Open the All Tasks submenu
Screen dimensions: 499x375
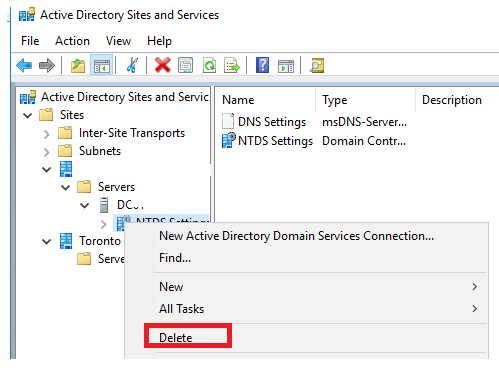pyautogui.click(x=181, y=309)
